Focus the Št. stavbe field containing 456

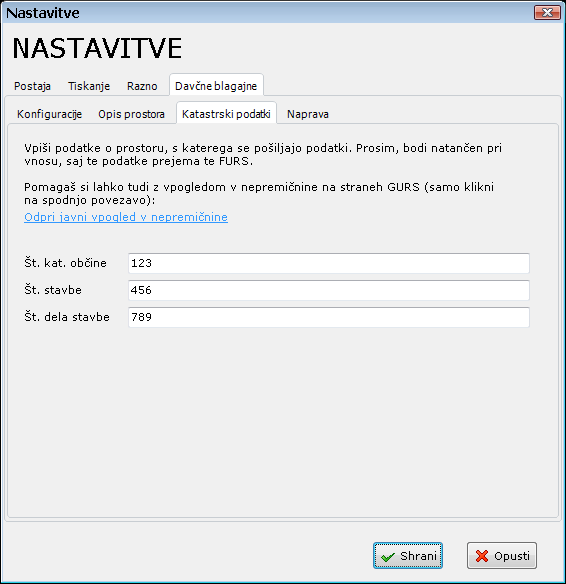[329, 290]
